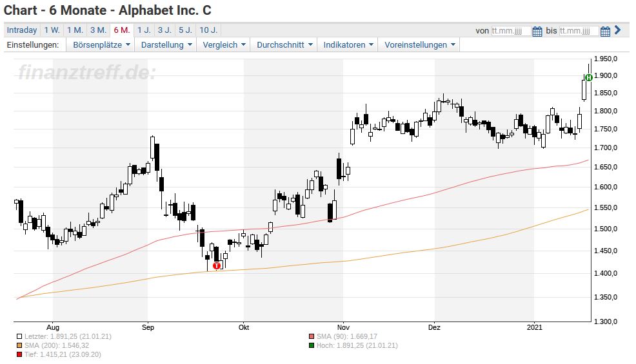The image size is (636, 364).
Task: Click the green Hoch legend swatch
Action: pos(311,345)
